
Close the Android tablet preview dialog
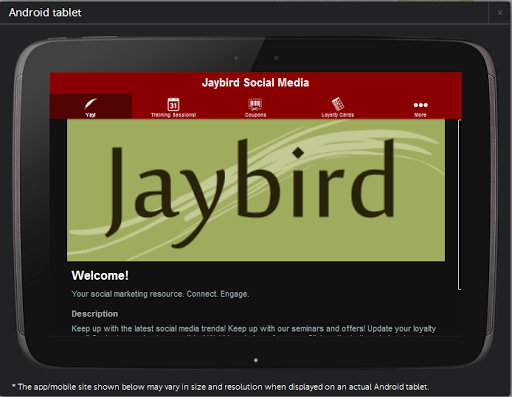click(x=500, y=13)
